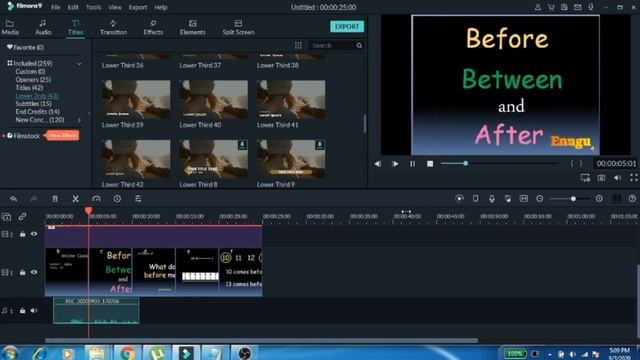Lock audio track 1
This screenshot has height=360, width=640.
(x=22, y=311)
